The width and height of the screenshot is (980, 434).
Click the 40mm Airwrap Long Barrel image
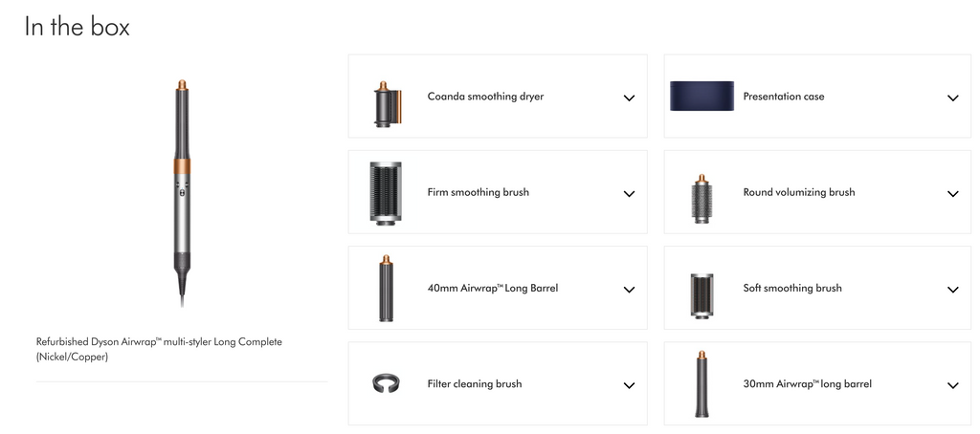click(387, 288)
